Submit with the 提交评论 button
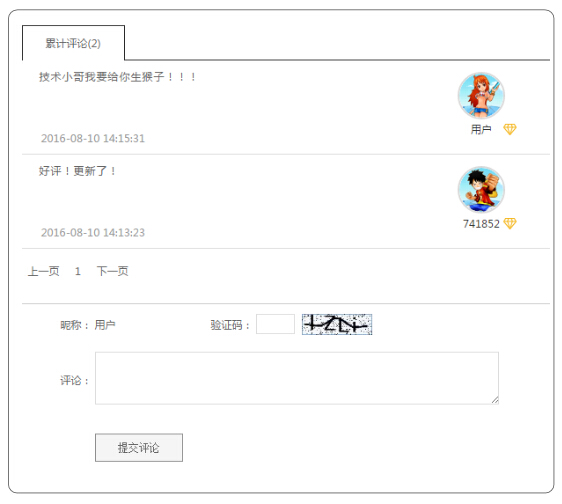Viewport: 562px width, 504px height. tap(139, 448)
